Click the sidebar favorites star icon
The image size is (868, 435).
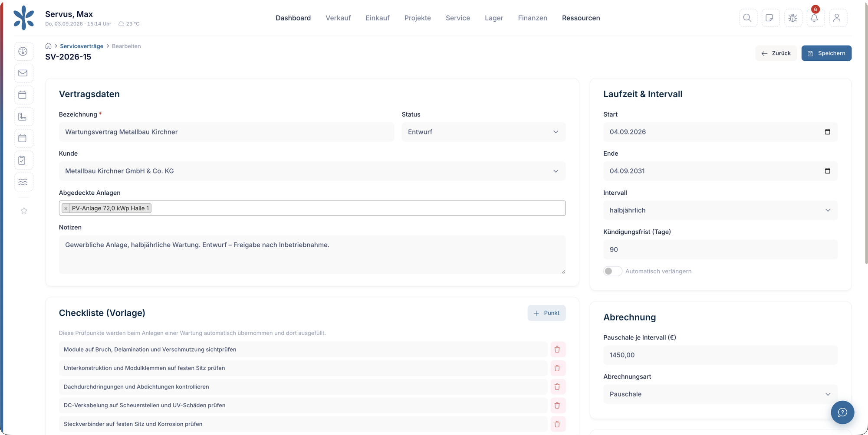point(24,211)
